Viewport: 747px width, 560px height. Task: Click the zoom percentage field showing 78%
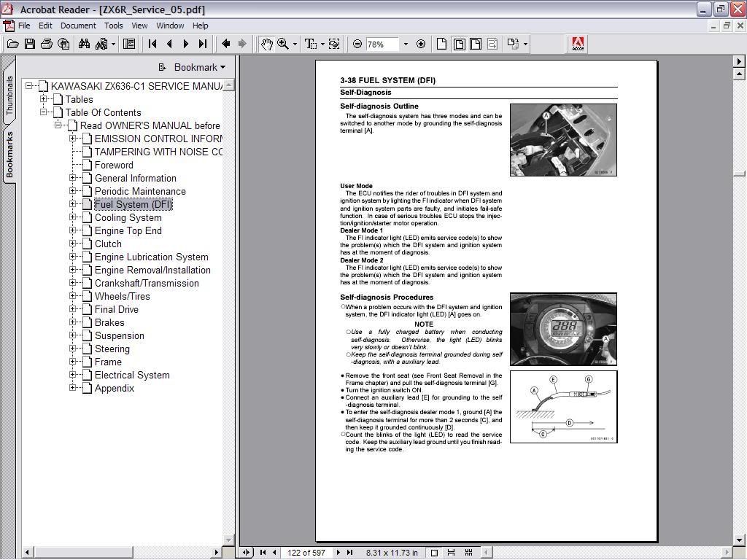(382, 44)
